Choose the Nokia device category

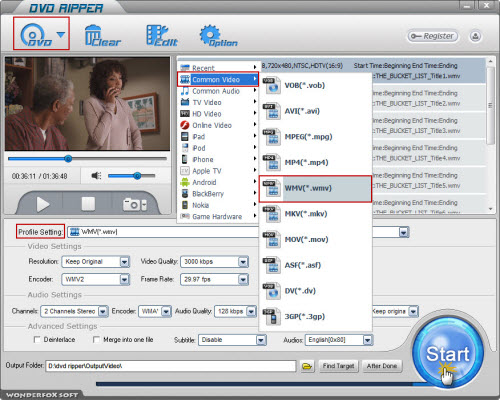[x=218, y=205]
